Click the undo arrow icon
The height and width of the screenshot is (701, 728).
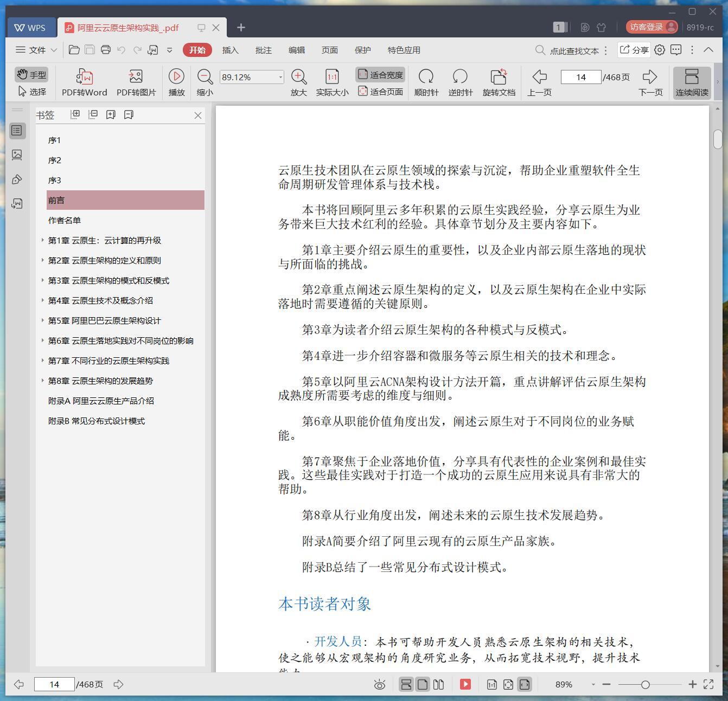[122, 50]
